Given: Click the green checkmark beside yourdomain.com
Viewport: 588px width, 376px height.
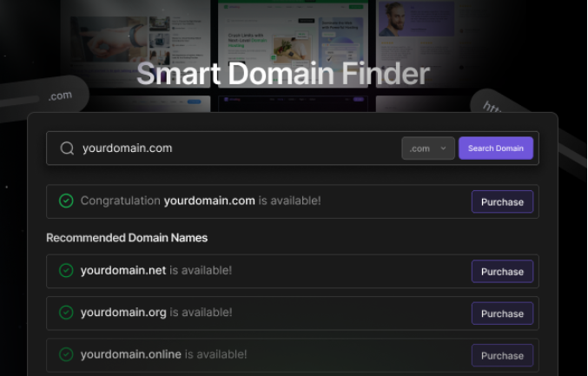Looking at the screenshot, I should (66, 201).
